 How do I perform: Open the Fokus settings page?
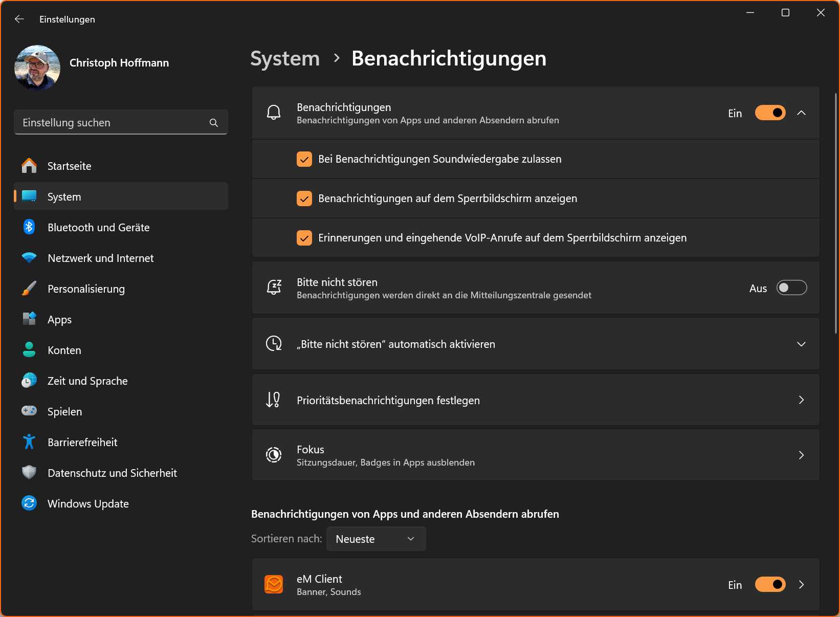(x=535, y=455)
